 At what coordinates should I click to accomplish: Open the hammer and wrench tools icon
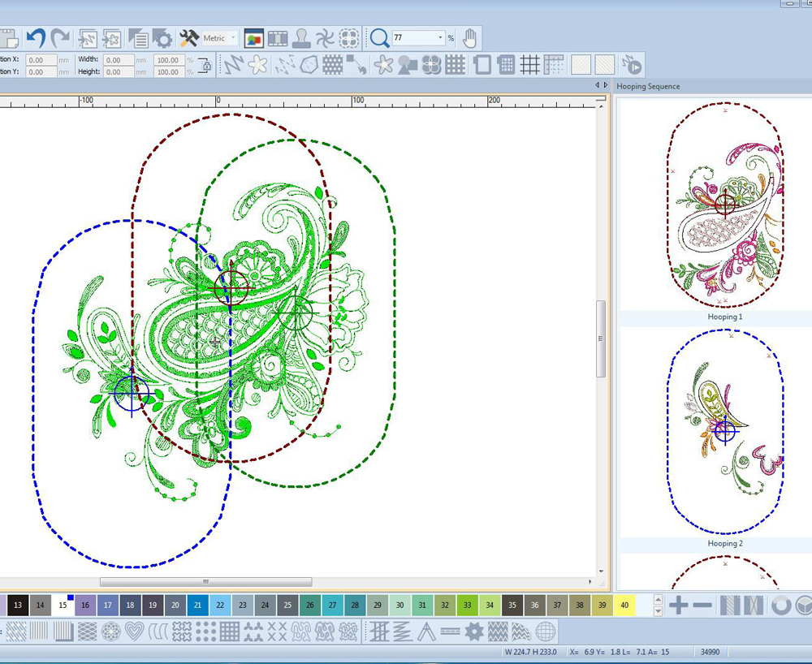pyautogui.click(x=189, y=38)
